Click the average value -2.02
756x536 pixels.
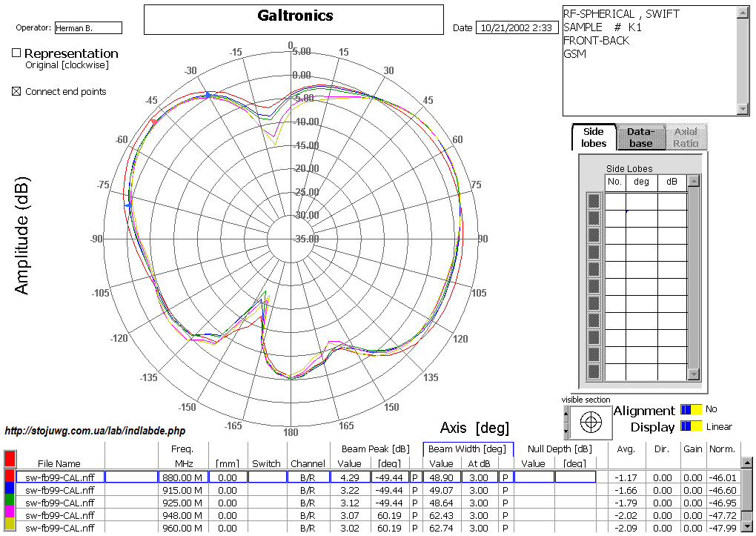coord(626,515)
